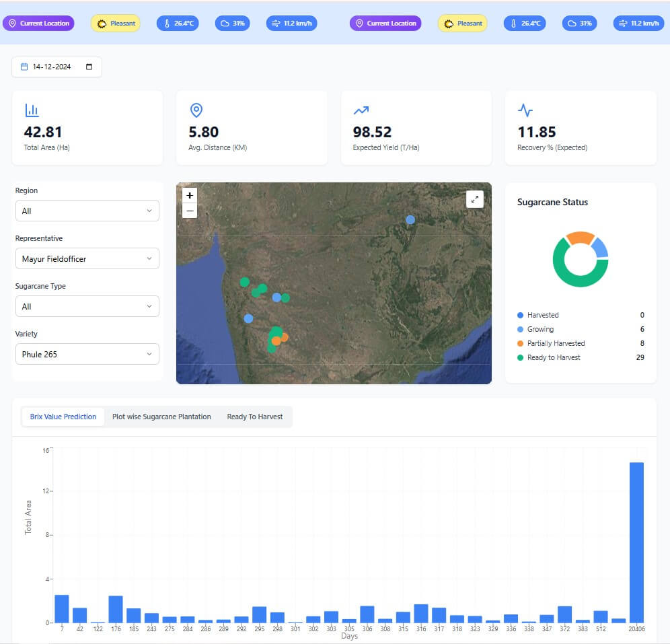This screenshot has width=670, height=644.
Task: Click the map zoom in plus button
Action: coord(190,195)
